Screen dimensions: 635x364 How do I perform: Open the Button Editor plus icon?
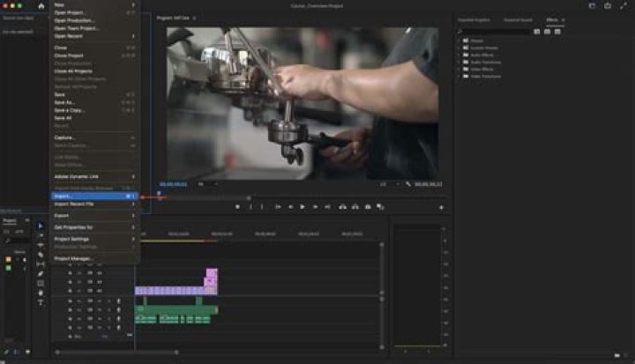click(442, 207)
